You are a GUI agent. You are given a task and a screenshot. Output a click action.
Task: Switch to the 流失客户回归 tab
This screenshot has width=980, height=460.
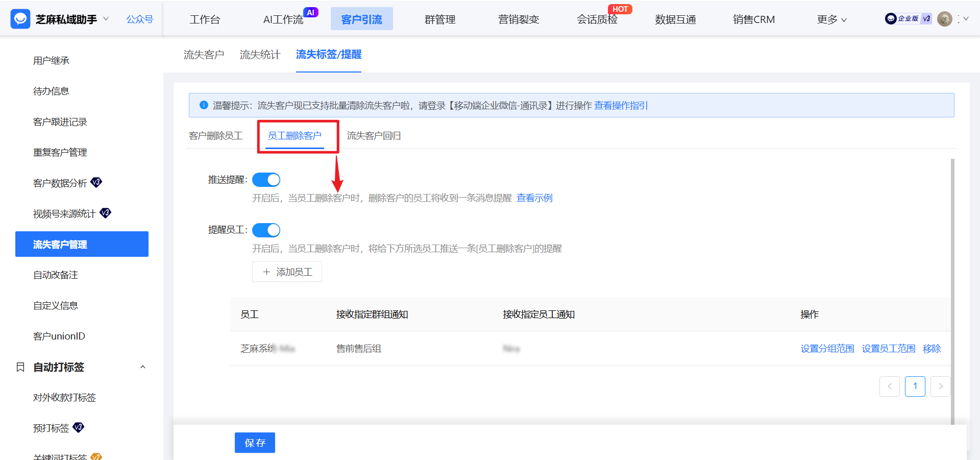point(374,136)
